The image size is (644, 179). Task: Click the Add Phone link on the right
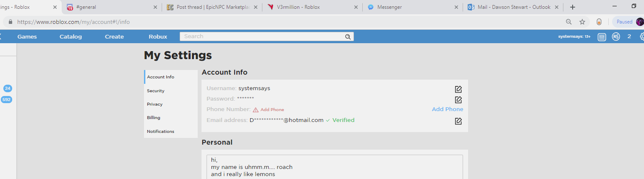448,109
